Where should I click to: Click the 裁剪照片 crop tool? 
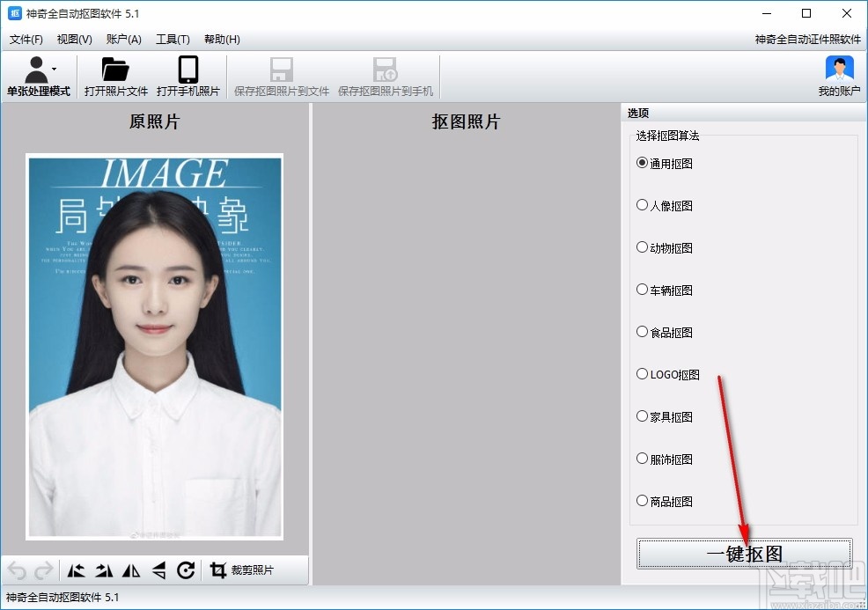point(241,570)
